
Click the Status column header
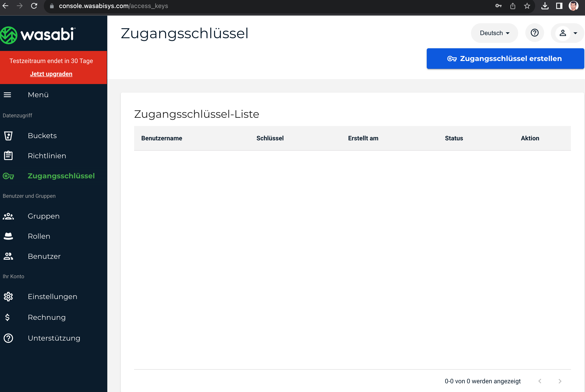point(454,138)
